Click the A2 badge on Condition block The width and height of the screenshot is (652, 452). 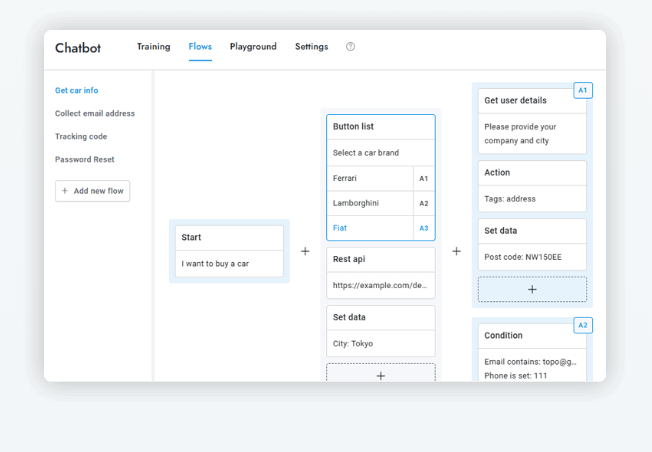[583, 326]
